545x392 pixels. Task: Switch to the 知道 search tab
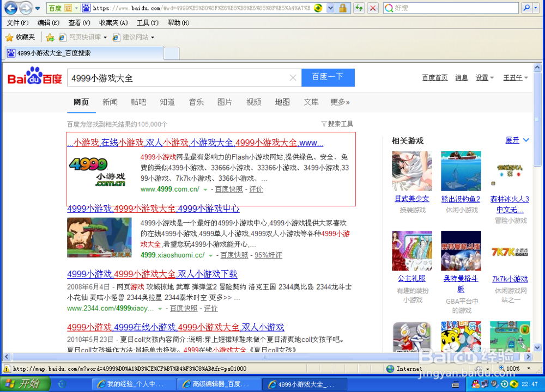pyautogui.click(x=167, y=102)
